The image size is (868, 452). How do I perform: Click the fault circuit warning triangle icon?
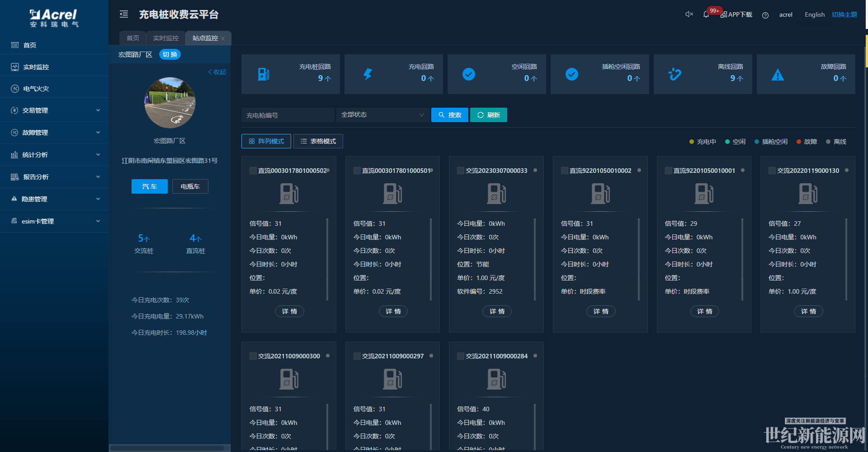tap(778, 75)
